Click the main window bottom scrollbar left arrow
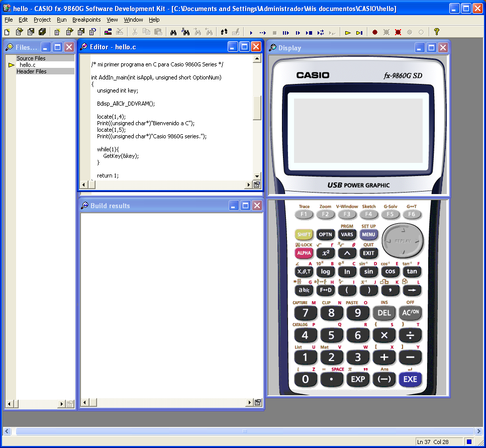486x448 pixels. pyautogui.click(x=7, y=431)
